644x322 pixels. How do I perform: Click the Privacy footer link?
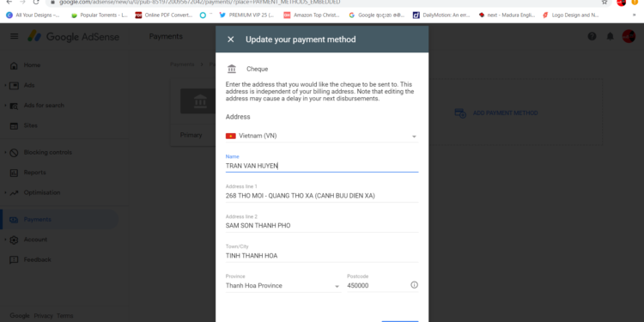coord(43,316)
